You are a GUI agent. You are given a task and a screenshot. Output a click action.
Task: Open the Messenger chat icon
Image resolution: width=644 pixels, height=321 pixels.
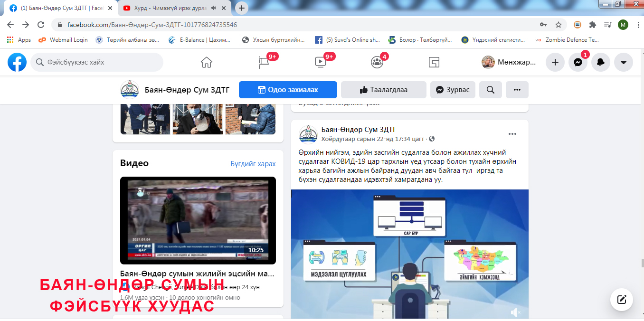[x=578, y=62]
